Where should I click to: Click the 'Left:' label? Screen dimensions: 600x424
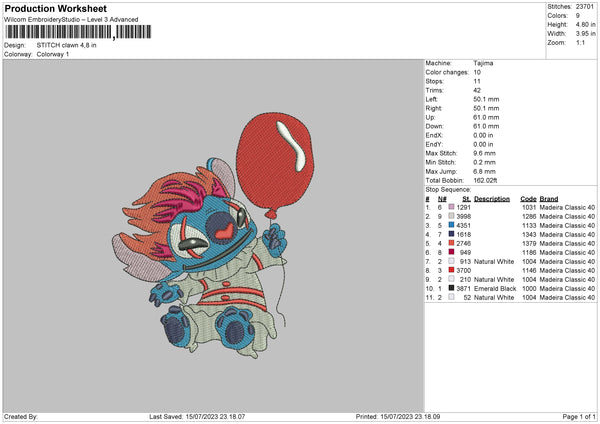tap(432, 99)
